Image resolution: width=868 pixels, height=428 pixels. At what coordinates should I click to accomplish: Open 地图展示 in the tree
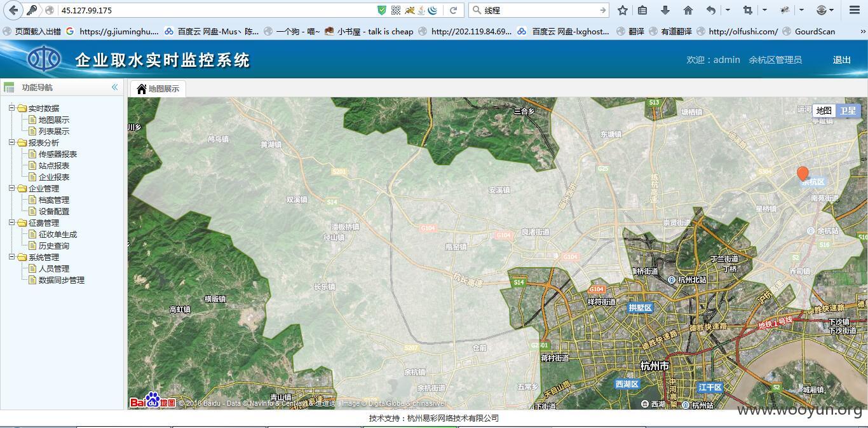point(54,120)
